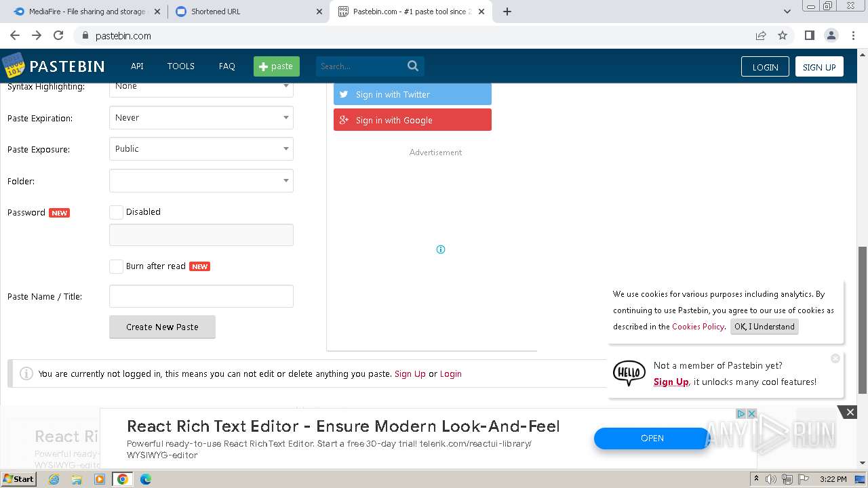Viewport: 868px width, 488px height.
Task: Click Sign in with Google
Action: [412, 120]
